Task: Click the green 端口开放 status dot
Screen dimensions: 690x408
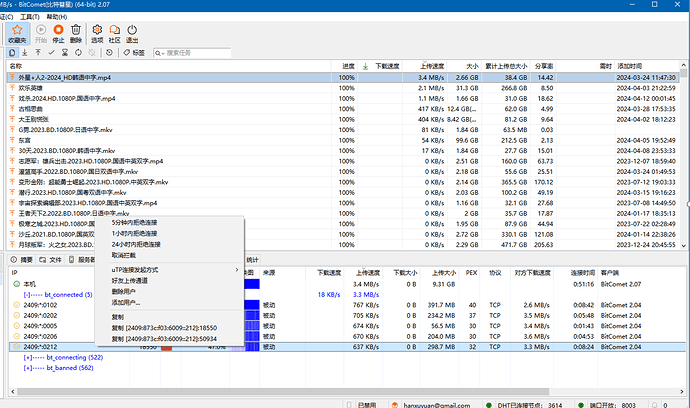Action: click(581, 405)
